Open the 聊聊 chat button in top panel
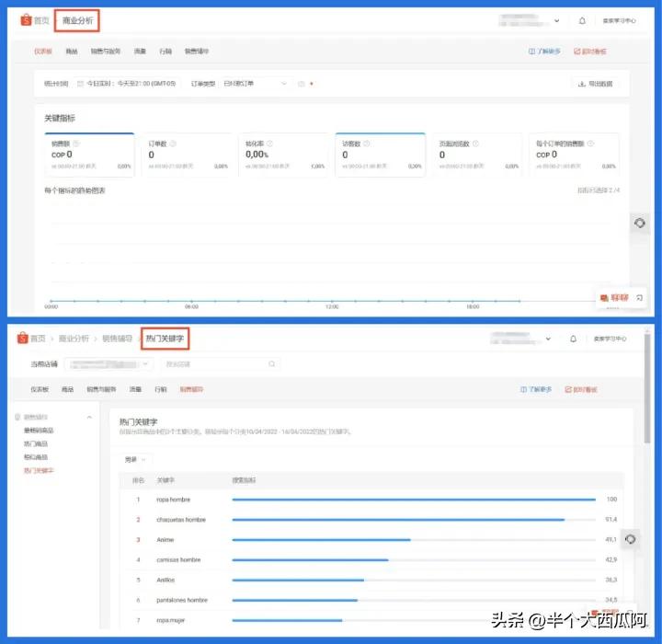This screenshot has width=662, height=644. point(614,298)
